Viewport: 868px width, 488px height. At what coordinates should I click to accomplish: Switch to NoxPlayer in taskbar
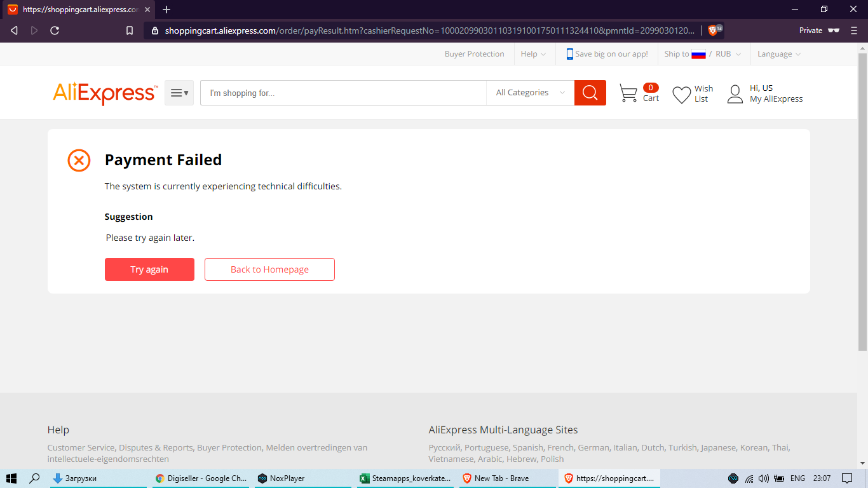[x=303, y=478]
